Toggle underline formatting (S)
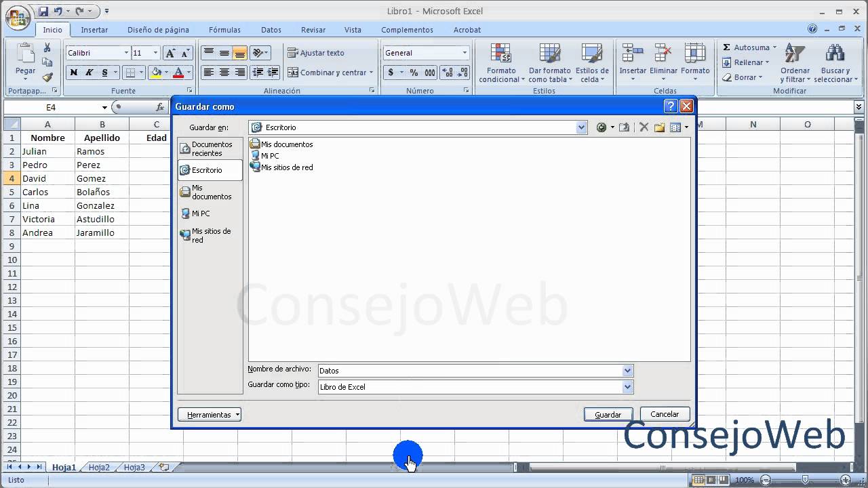Screen dimensions: 868x488 (104, 73)
